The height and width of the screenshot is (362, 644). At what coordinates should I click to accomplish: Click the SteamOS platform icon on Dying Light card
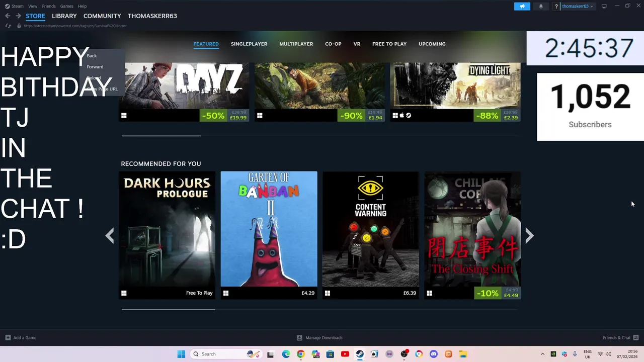coord(409,116)
